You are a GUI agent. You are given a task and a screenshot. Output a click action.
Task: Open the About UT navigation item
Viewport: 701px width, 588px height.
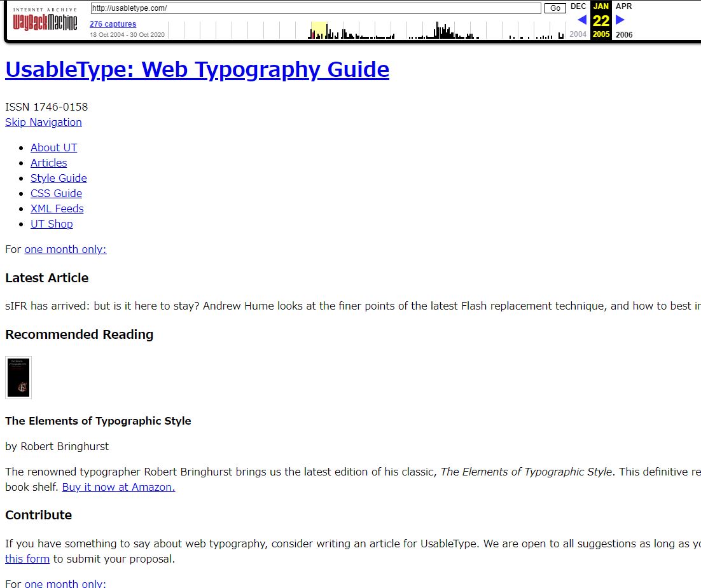click(54, 147)
